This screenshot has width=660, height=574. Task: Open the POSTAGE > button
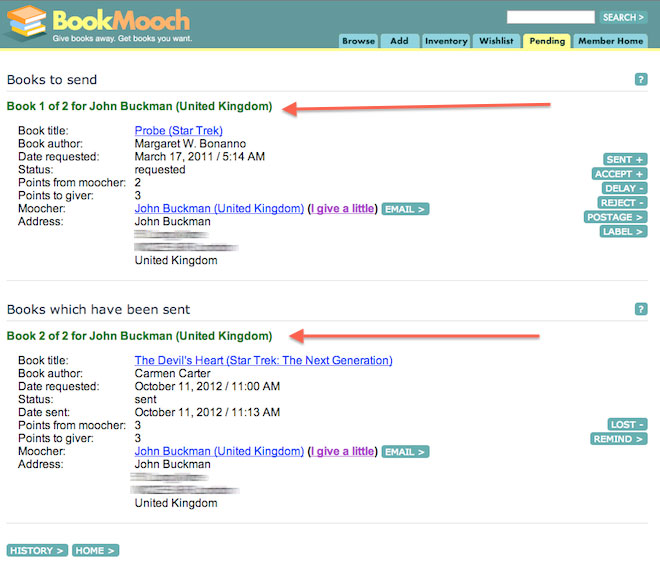click(615, 217)
